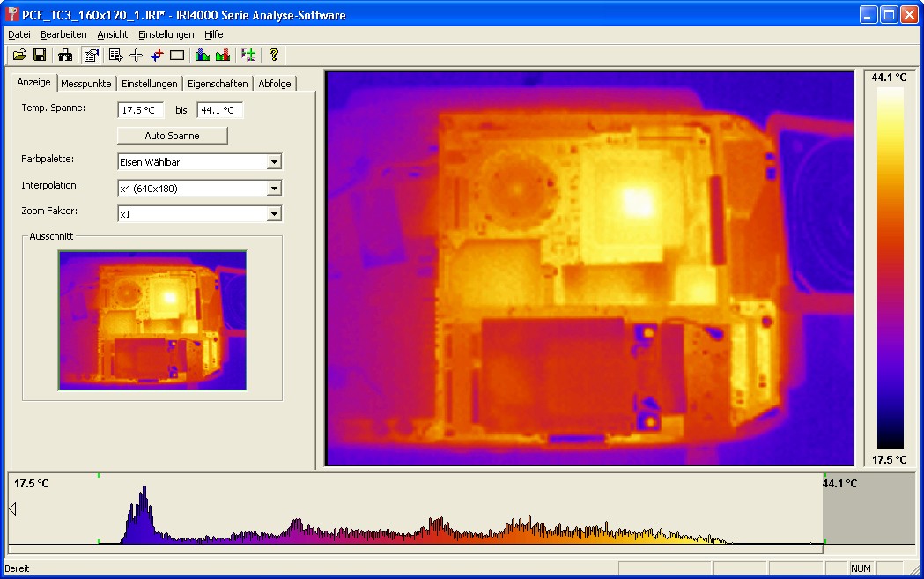The width and height of the screenshot is (924, 579).
Task: Switch to the Messpunkte tab
Action: [86, 84]
